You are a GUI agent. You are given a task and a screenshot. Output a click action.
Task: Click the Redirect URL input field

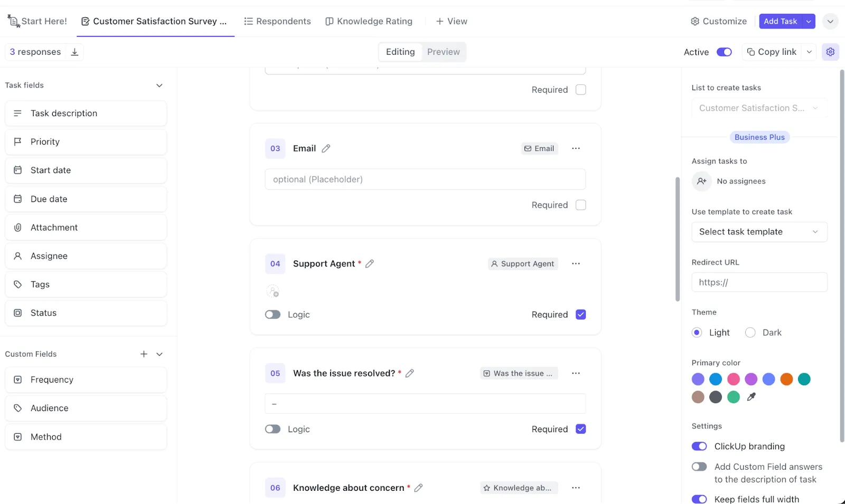tap(759, 282)
